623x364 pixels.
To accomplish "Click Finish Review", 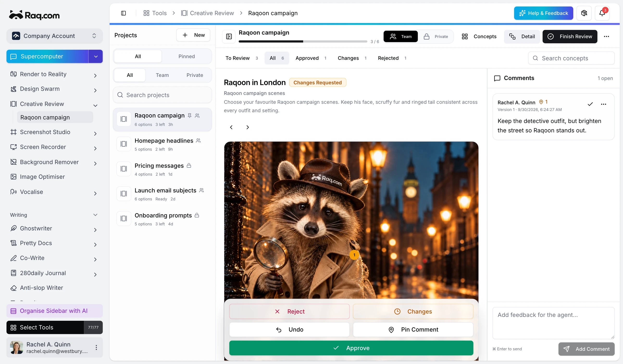I will point(570,37).
